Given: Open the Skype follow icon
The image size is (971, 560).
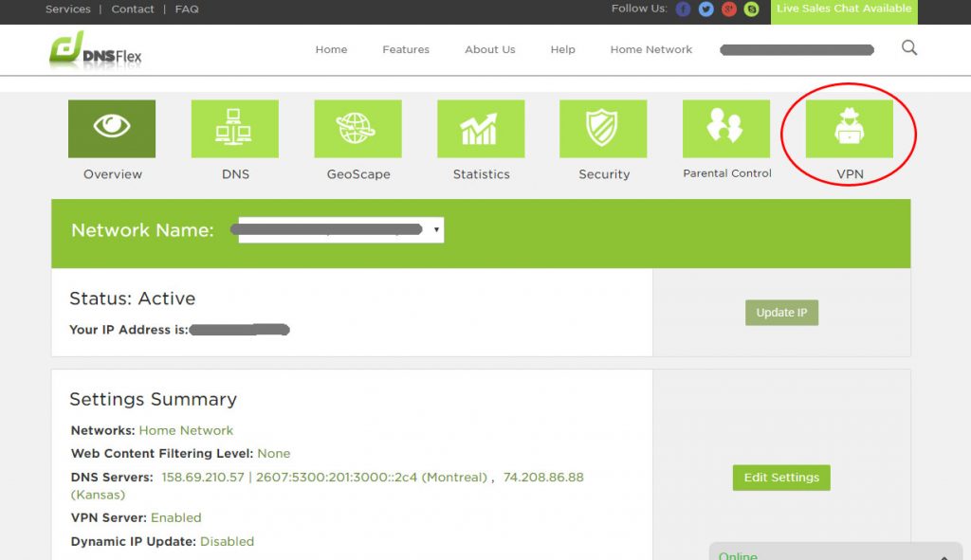Looking at the screenshot, I should pyautogui.click(x=751, y=9).
